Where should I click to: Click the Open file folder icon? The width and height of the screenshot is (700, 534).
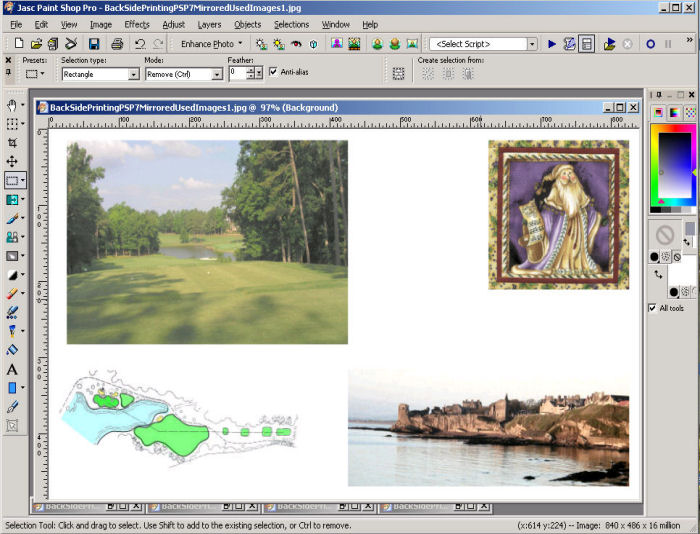coord(36,44)
